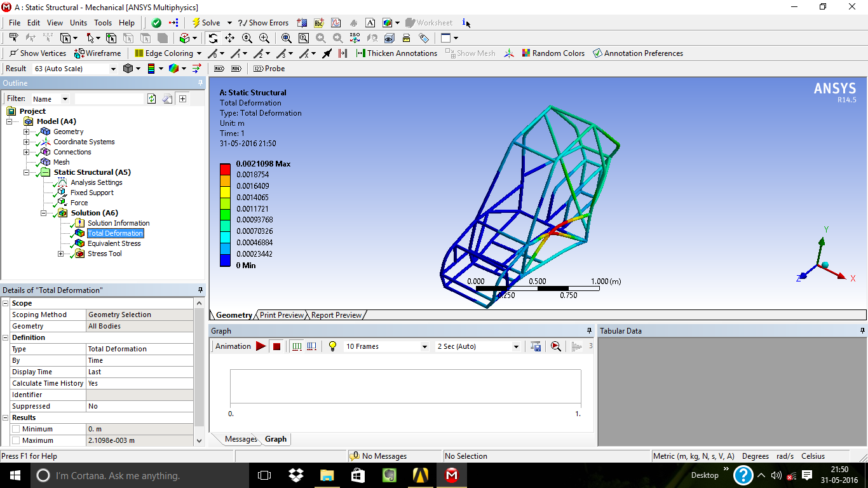The image size is (868, 488).
Task: Select Analysis Settings in the tree
Action: pos(97,182)
